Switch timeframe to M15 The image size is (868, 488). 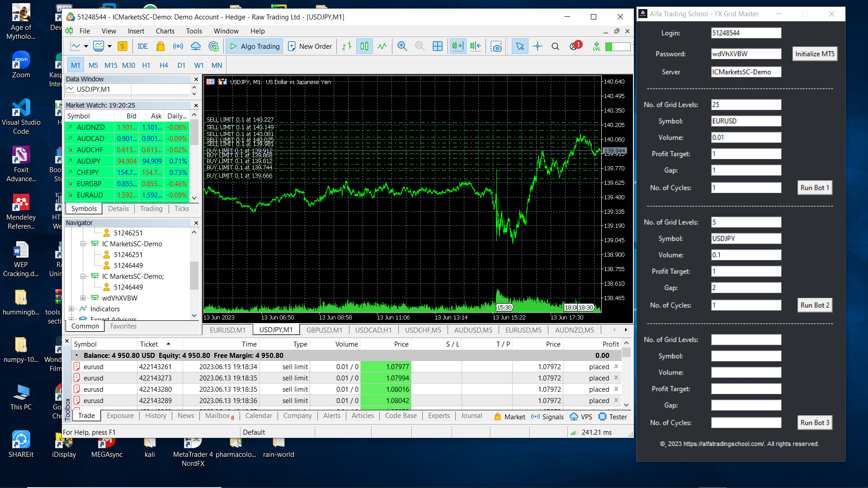(111, 65)
